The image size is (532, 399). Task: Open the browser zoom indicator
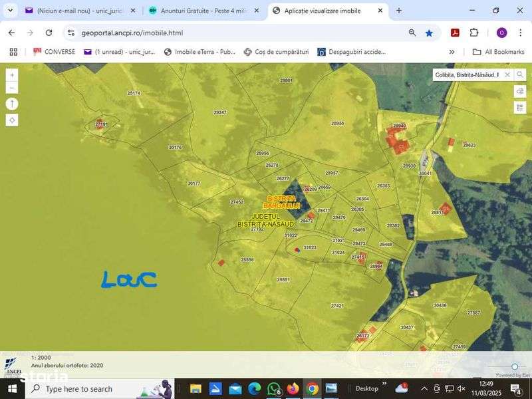[x=412, y=33]
